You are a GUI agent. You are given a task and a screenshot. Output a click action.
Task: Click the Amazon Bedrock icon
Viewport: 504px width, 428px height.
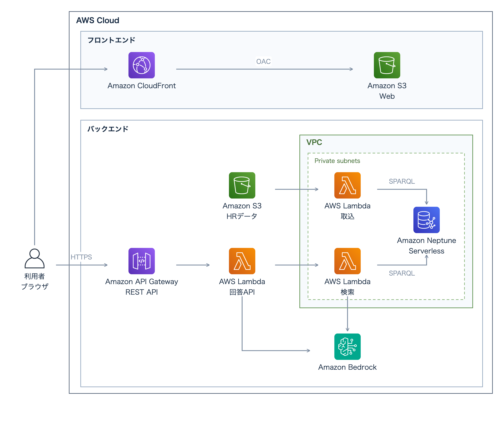tap(347, 347)
